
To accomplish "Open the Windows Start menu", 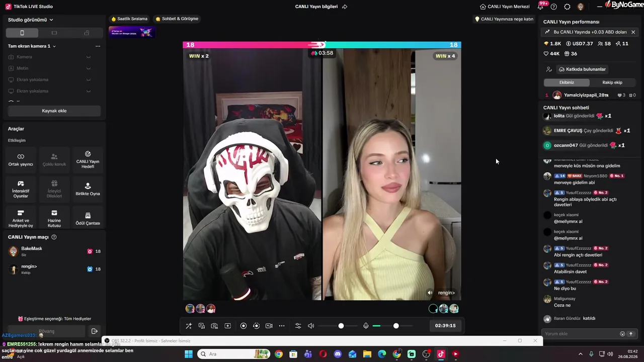I will [189, 354].
